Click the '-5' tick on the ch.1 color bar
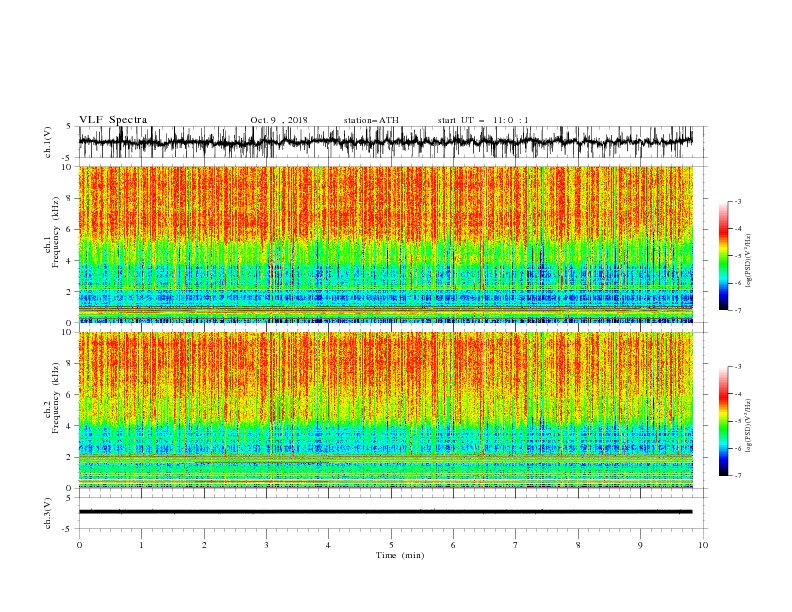This screenshot has height=612, width=792. click(737, 256)
